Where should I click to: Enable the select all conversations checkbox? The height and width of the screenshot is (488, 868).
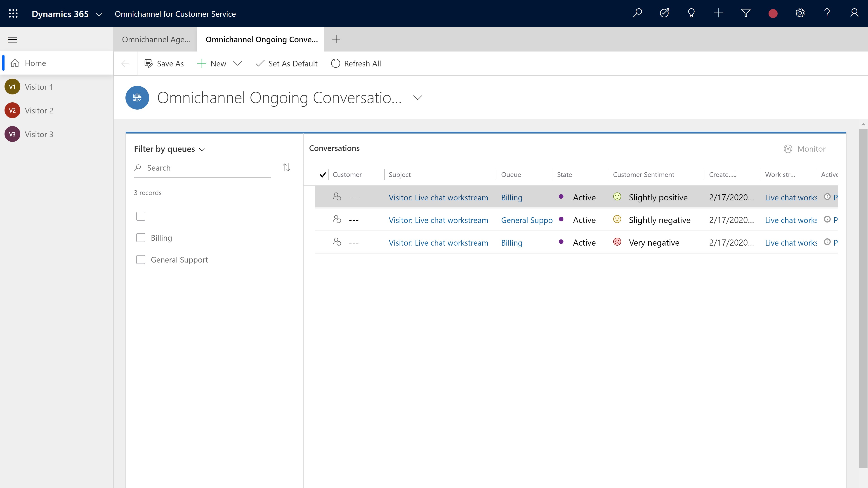pyautogui.click(x=323, y=174)
